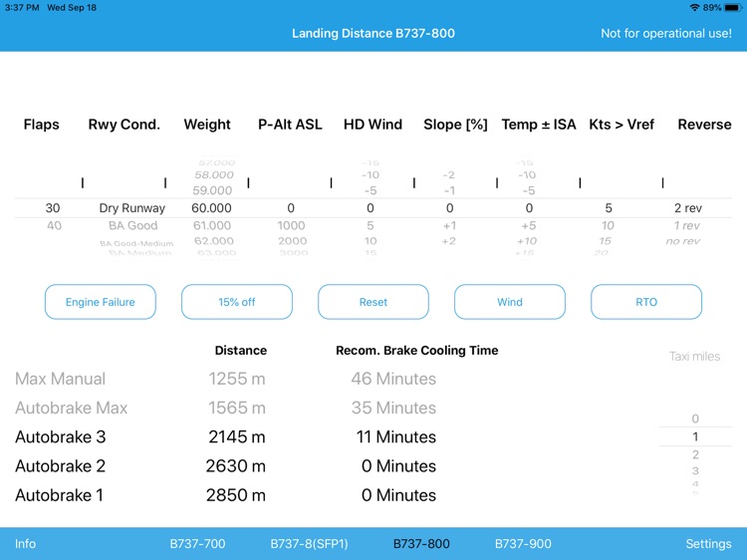Select 2 rev reverse option

[688, 208]
